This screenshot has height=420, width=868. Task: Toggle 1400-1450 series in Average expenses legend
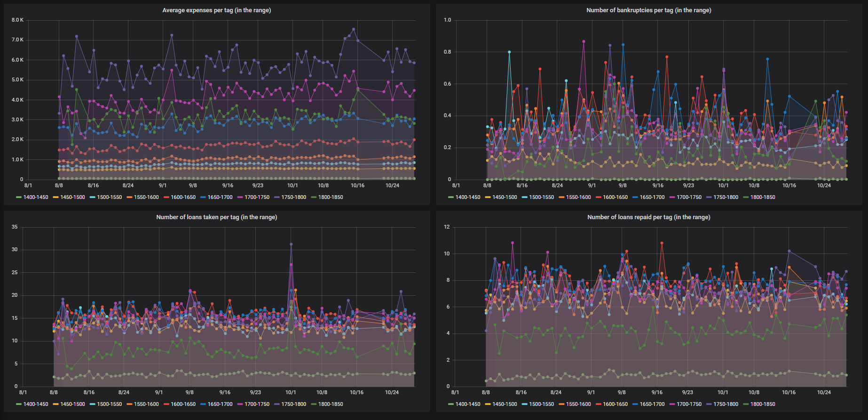tap(32, 197)
